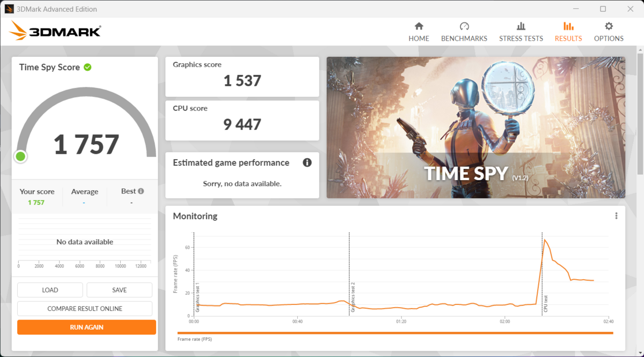The height and width of the screenshot is (357, 644).
Task: Click the Estimated game performance heading
Action: coord(231,162)
